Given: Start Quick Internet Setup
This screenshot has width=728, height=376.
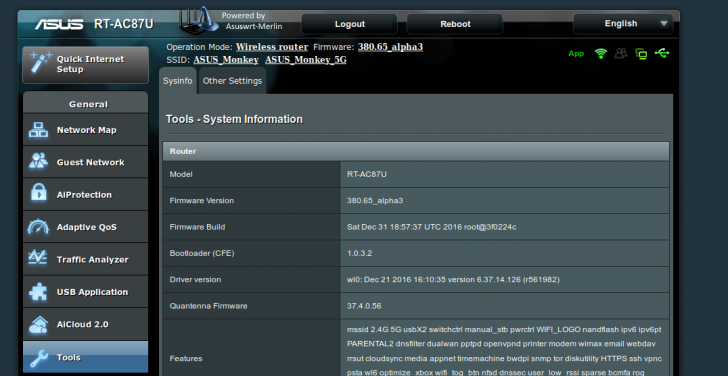Looking at the screenshot, I should coord(85,65).
